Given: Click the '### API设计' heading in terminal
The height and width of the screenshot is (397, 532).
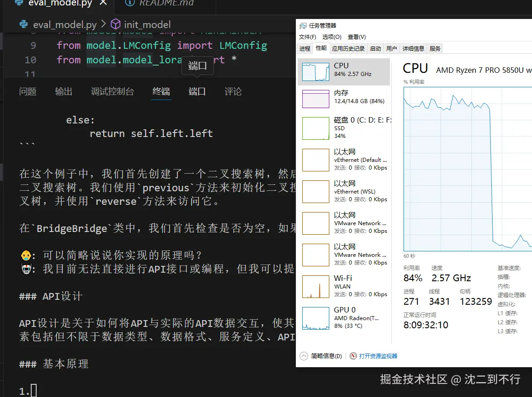Looking at the screenshot, I should click(x=51, y=296).
